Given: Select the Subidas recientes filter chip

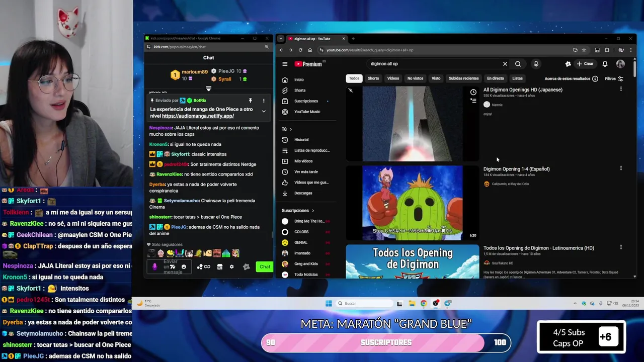Looking at the screenshot, I should click(463, 78).
